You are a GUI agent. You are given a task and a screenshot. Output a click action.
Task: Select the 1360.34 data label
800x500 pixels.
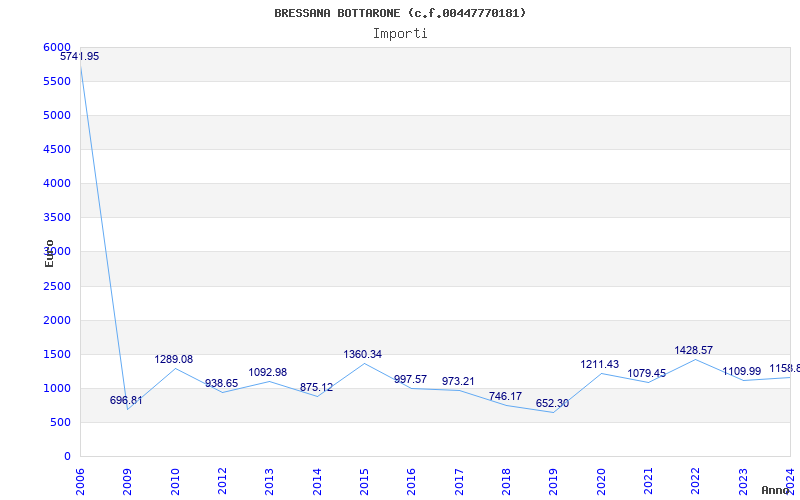coord(362,355)
